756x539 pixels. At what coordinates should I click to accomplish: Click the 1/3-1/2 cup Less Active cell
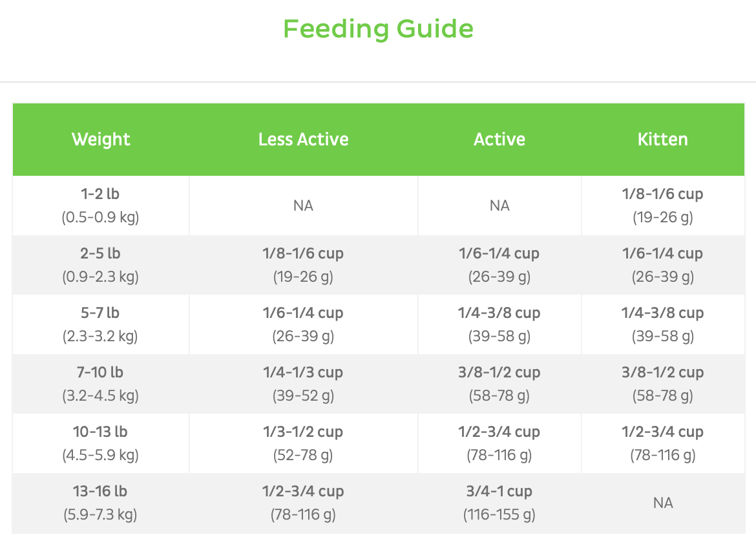tap(303, 443)
